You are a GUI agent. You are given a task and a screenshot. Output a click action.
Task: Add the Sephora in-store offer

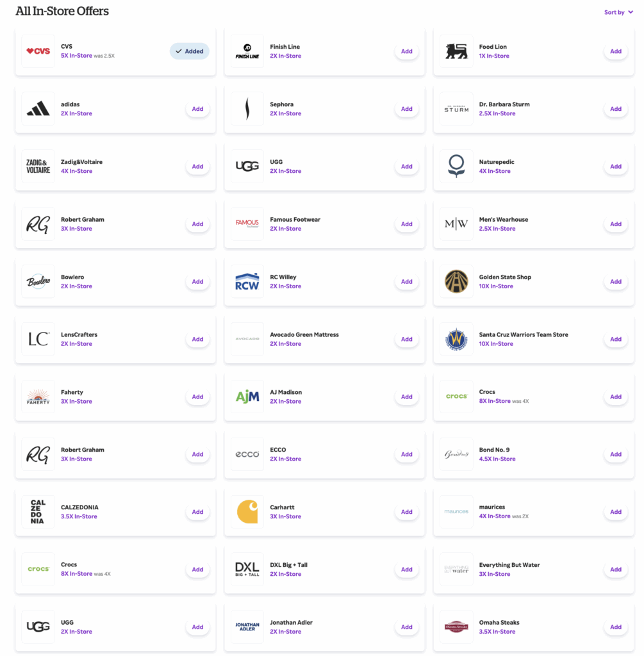point(407,109)
